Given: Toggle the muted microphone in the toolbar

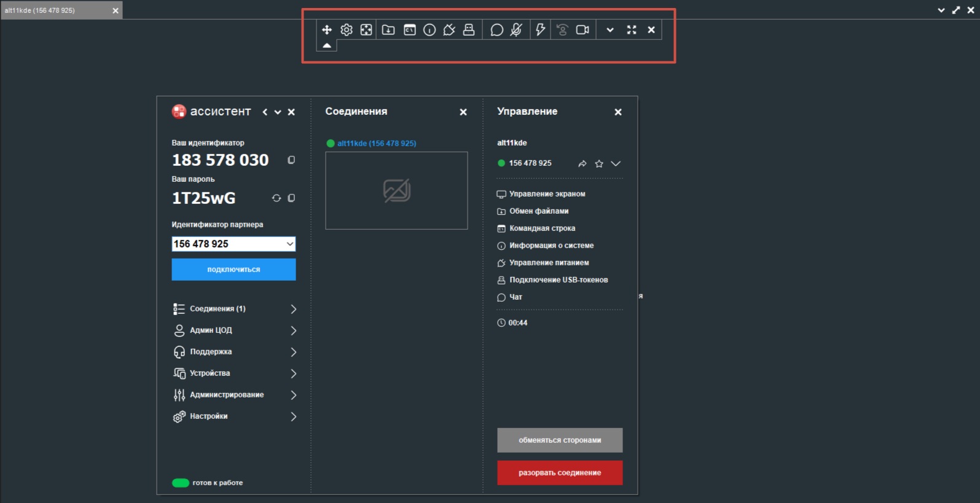Looking at the screenshot, I should coord(516,29).
